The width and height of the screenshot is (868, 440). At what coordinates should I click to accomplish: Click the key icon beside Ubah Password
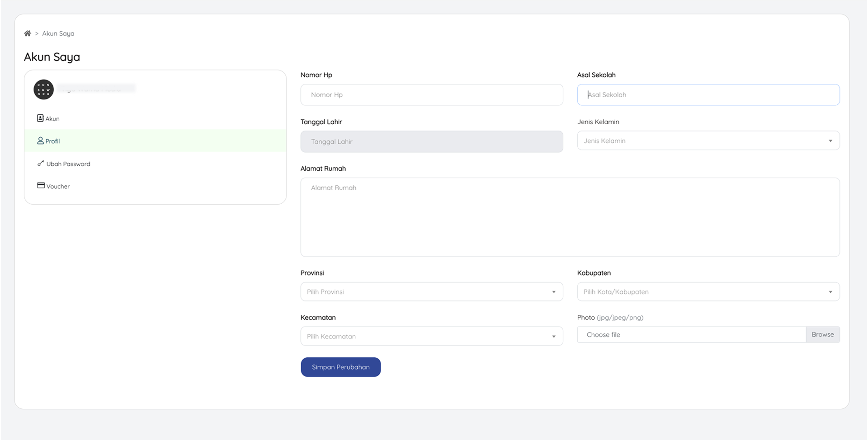(41, 164)
